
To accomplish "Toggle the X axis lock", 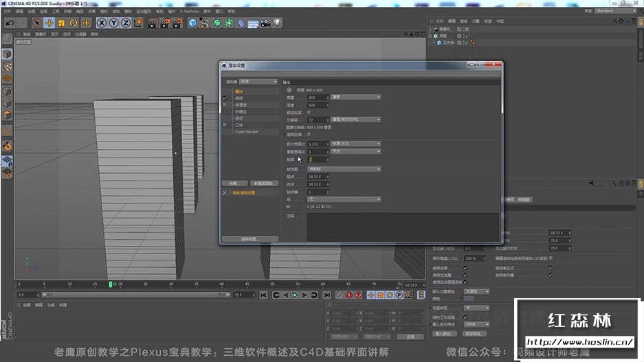I will pyautogui.click(x=102, y=23).
